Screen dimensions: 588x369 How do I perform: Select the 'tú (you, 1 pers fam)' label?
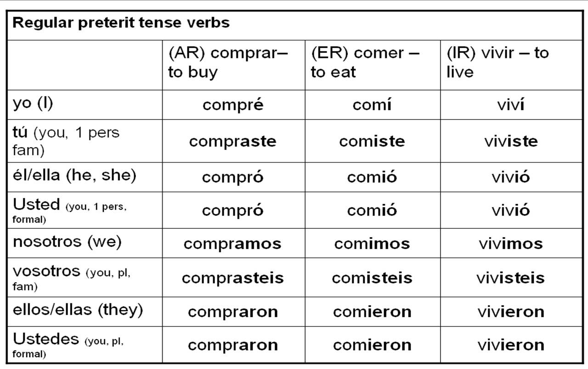[x=66, y=141]
